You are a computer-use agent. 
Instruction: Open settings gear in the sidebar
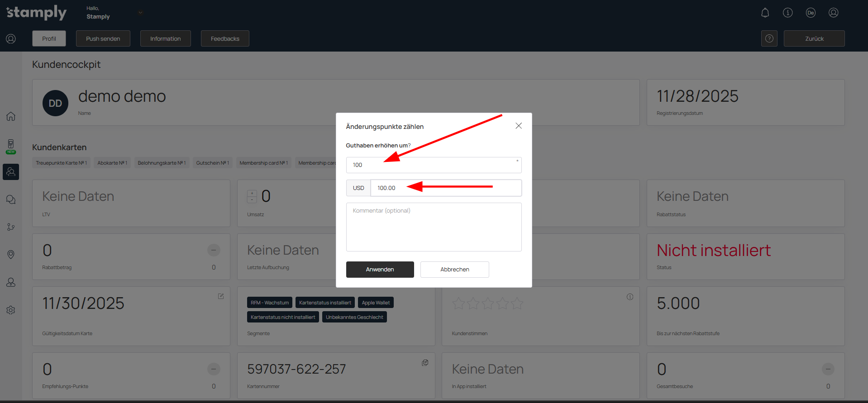(11, 310)
